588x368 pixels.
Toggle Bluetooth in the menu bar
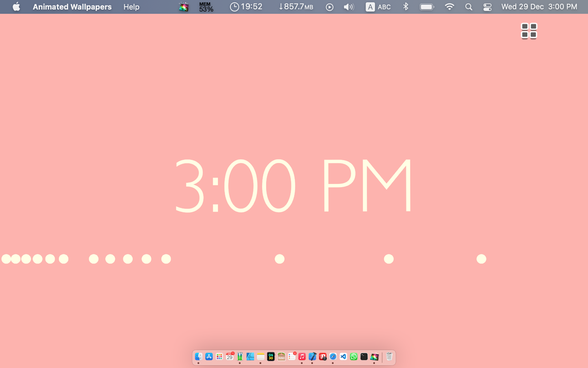(405, 7)
